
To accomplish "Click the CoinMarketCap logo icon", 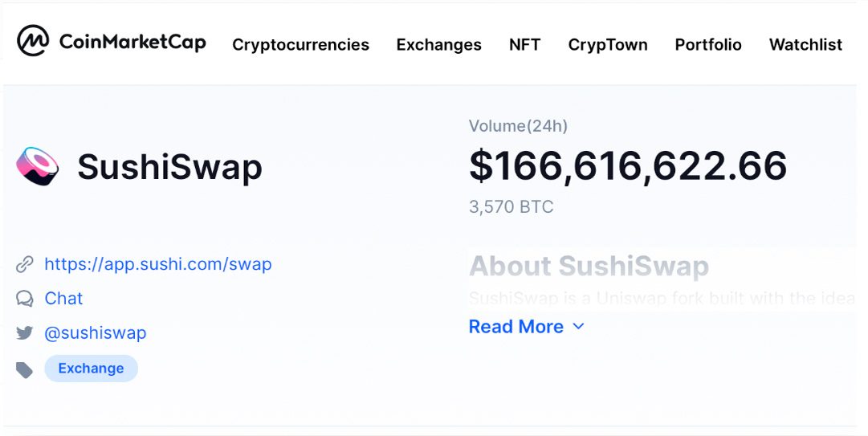I will [x=33, y=40].
